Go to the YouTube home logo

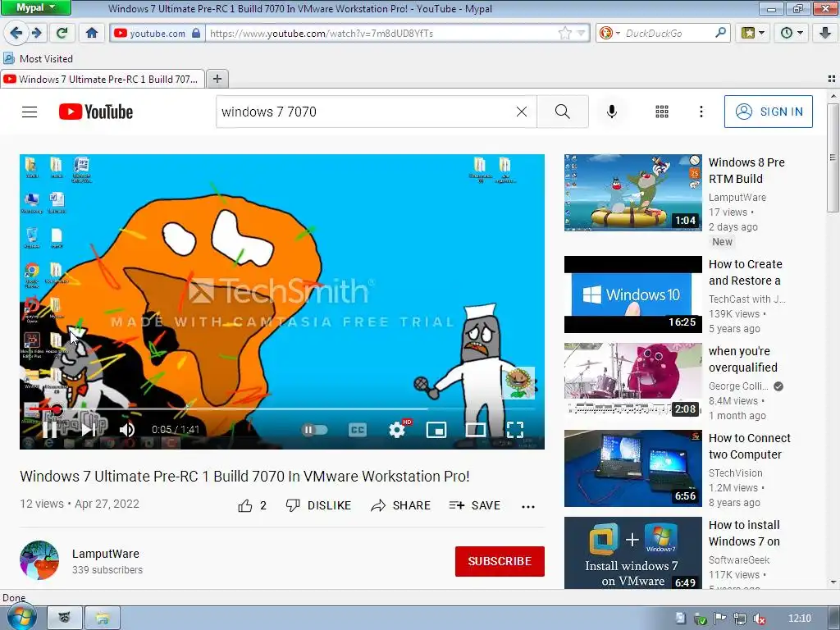click(95, 112)
